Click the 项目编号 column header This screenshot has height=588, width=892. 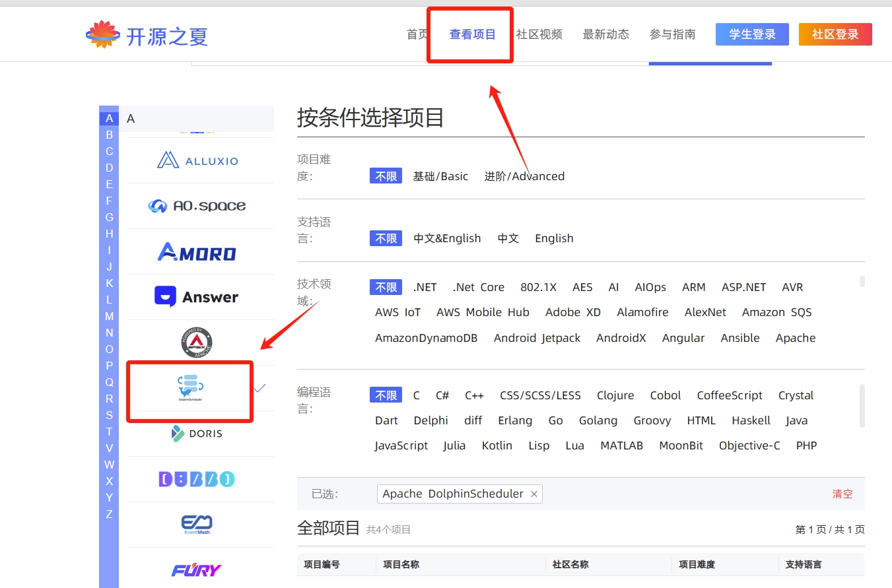[322, 565]
